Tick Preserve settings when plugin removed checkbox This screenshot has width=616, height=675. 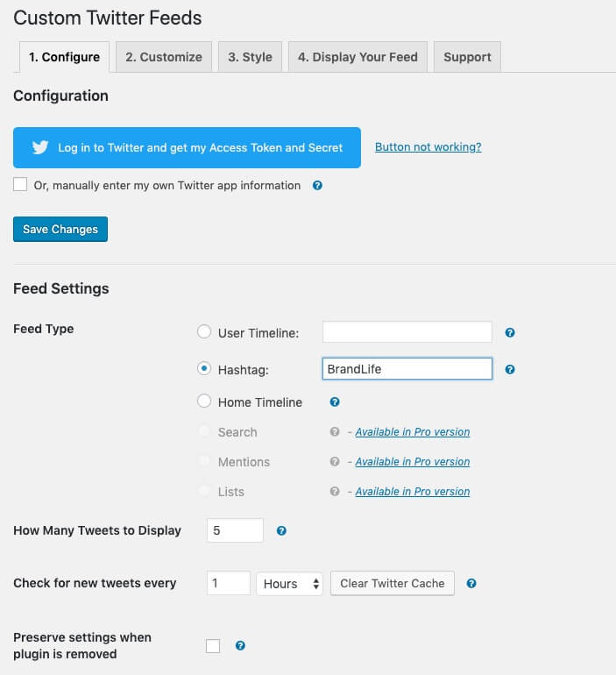click(x=213, y=646)
